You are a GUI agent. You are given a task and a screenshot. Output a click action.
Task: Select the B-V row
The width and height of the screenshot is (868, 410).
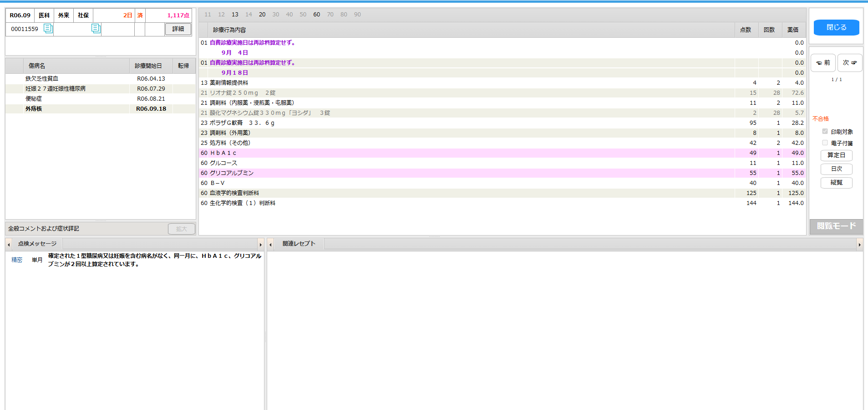pos(503,183)
